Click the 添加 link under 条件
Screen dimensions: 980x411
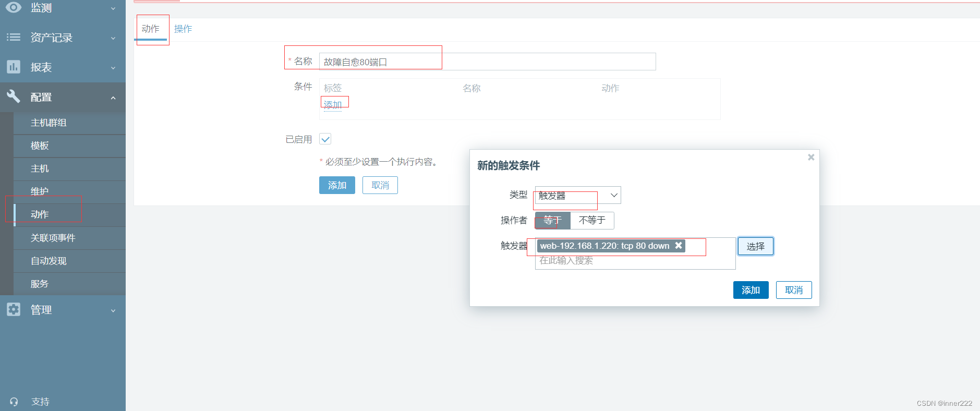pos(333,105)
